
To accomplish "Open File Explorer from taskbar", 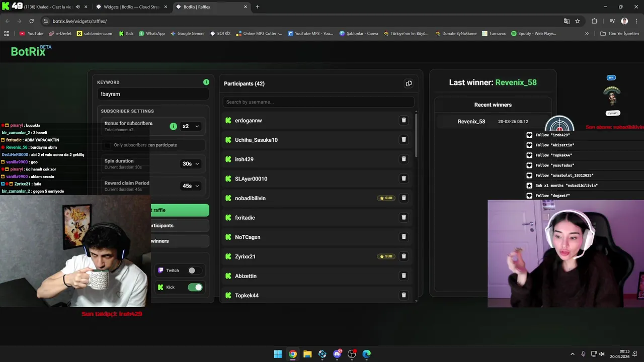I will coord(307,354).
